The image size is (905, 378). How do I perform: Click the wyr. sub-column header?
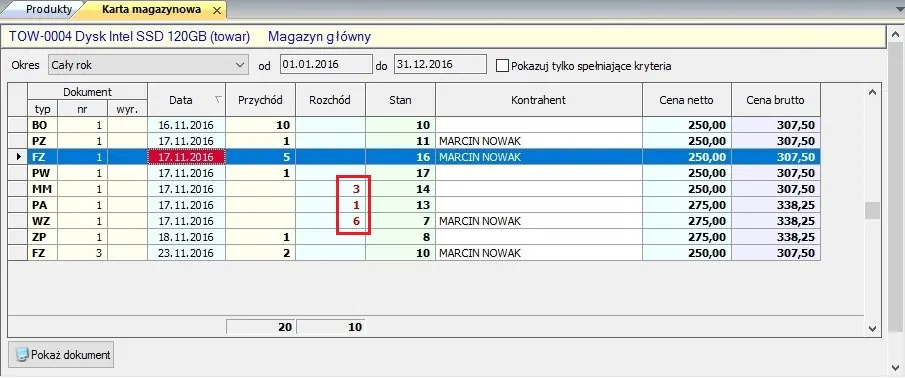tap(128, 108)
